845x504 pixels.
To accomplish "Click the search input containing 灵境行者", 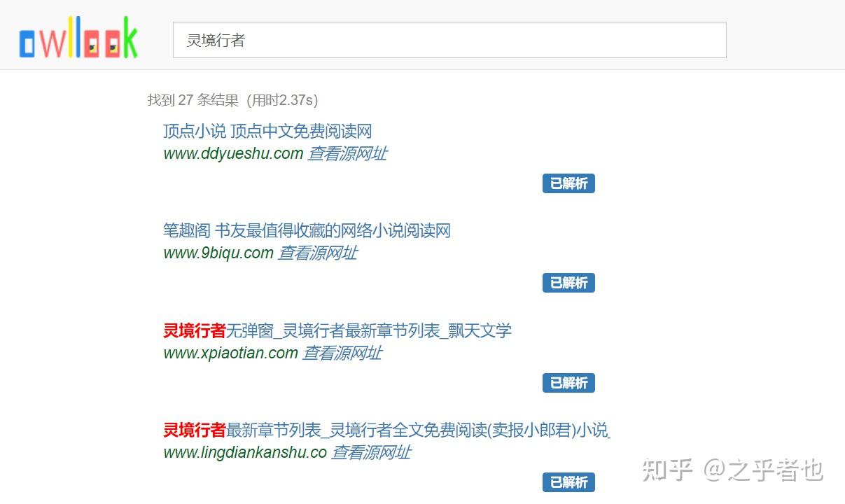I will click(x=448, y=41).
